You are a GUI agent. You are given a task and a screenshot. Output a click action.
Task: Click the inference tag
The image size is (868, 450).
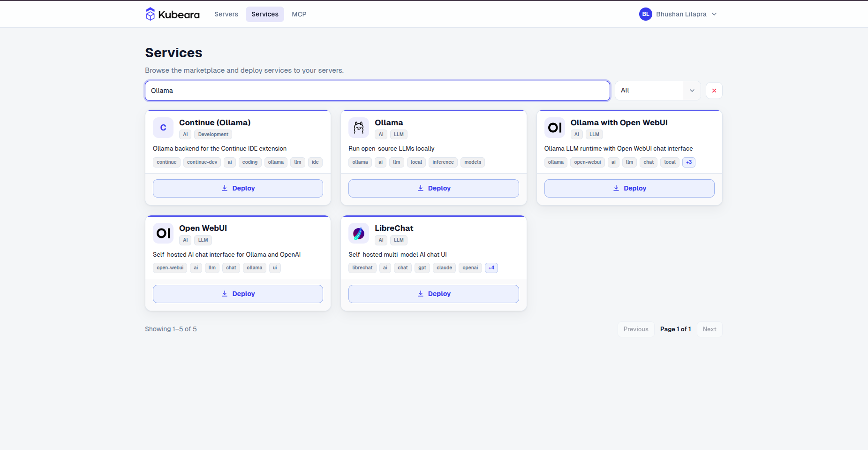tap(443, 162)
